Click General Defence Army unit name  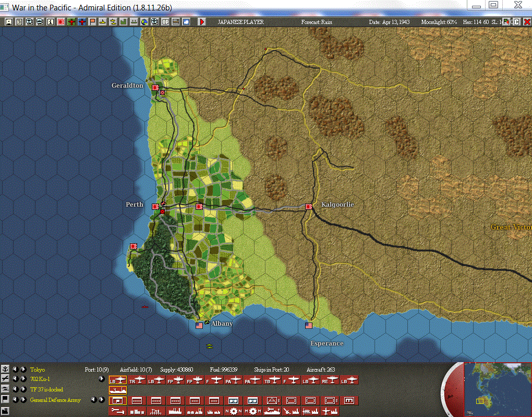point(55,400)
